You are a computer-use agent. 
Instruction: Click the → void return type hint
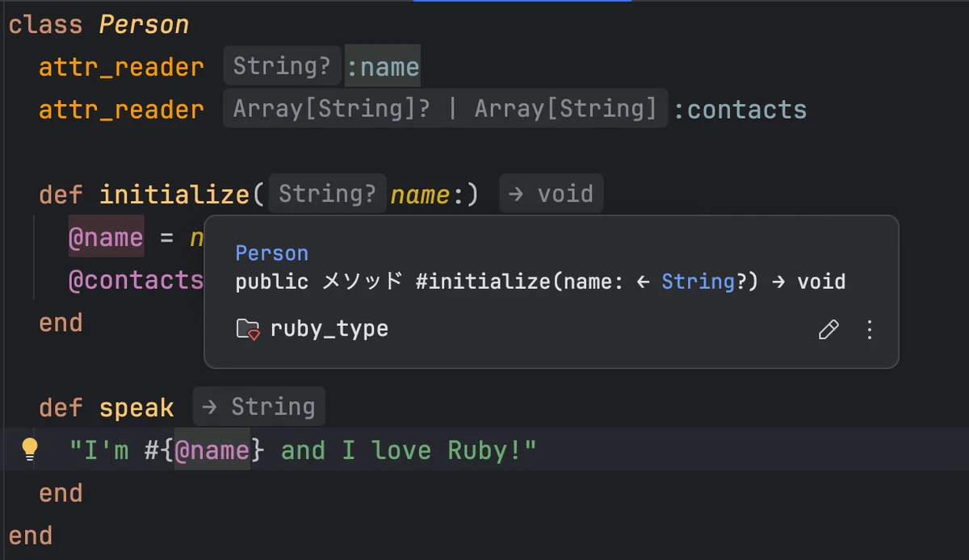(x=552, y=194)
